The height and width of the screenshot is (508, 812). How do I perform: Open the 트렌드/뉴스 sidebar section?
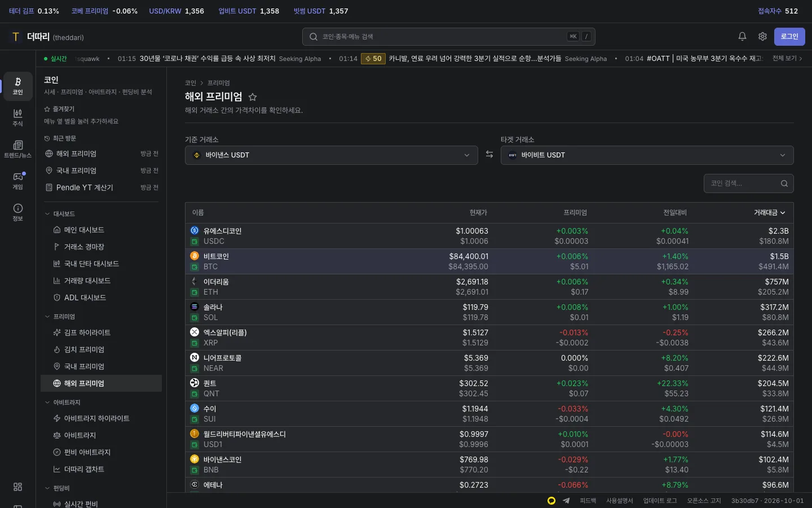[18, 150]
